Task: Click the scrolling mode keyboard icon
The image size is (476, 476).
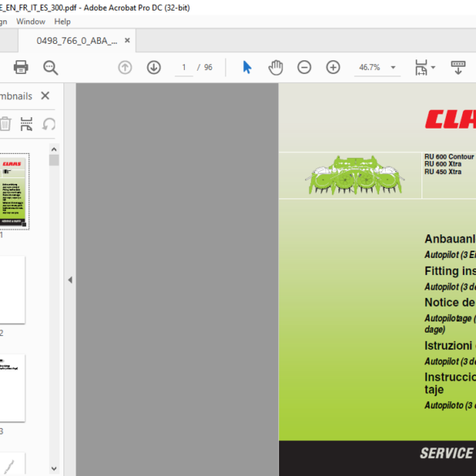Action: click(x=458, y=67)
